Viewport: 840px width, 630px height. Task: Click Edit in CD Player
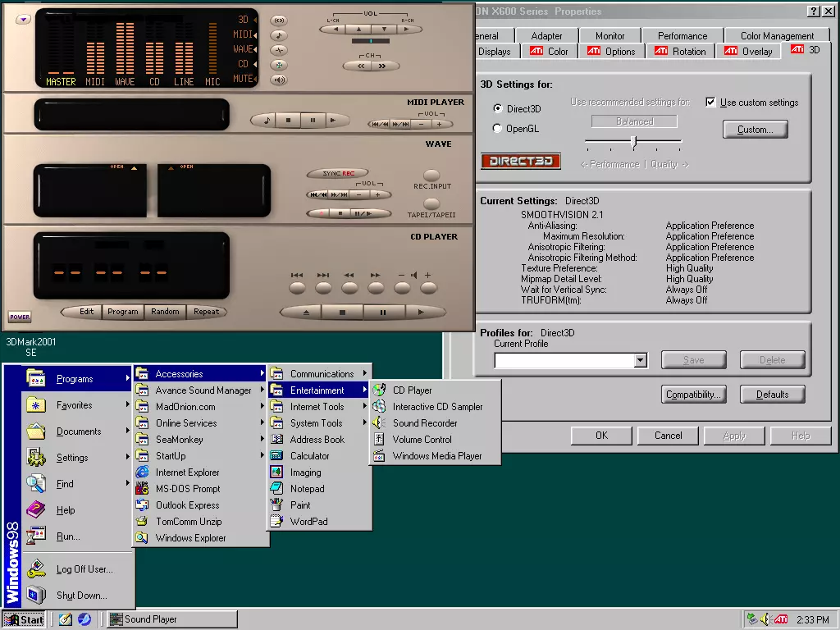coord(84,312)
